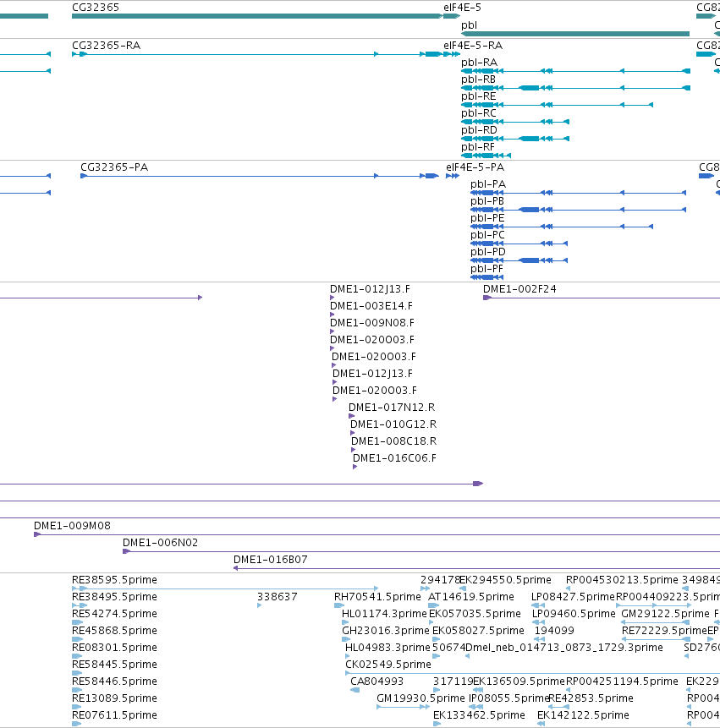Click the GM29122.5prime EST label
720x728 pixels.
pyautogui.click(x=666, y=614)
